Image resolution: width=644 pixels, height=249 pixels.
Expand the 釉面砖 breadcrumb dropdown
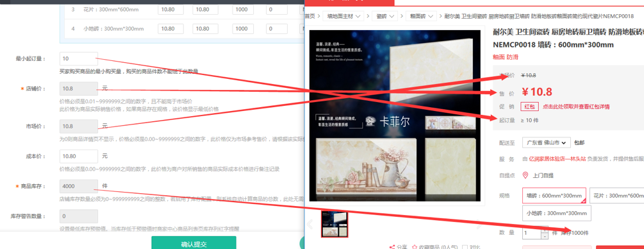421,16
